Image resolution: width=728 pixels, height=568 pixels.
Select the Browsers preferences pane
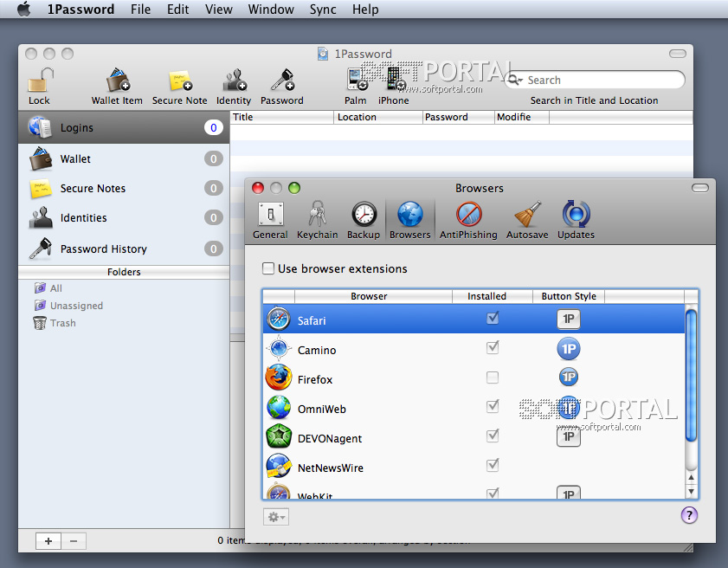(410, 220)
